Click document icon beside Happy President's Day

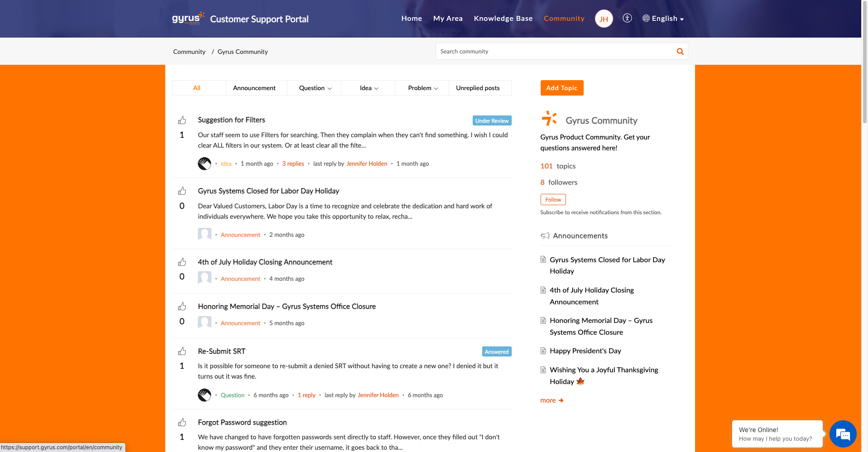pos(543,351)
